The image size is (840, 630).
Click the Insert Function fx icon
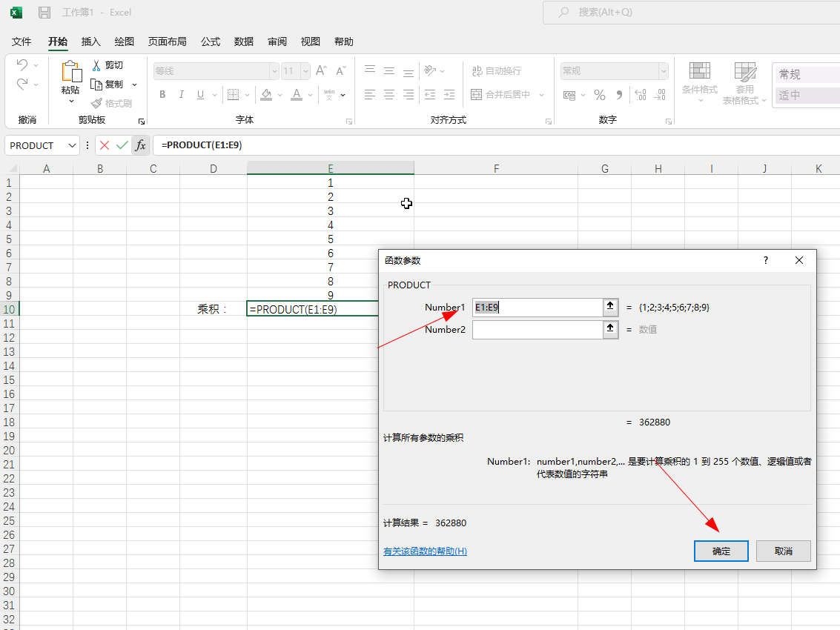[x=140, y=145]
